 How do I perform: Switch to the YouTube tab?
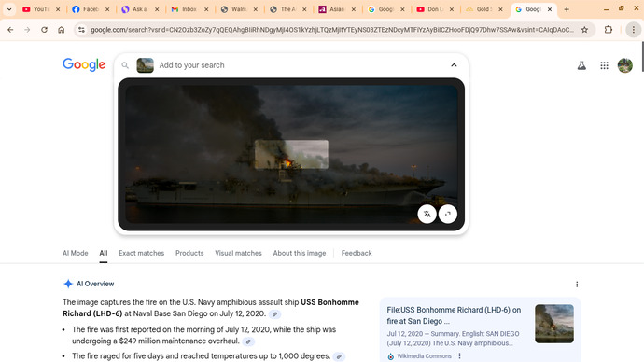[41, 9]
